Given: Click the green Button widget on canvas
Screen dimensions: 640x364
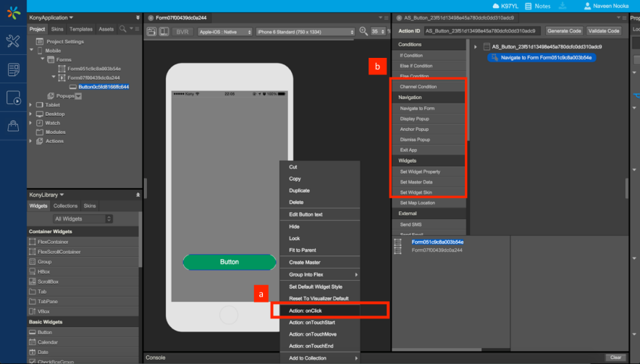Looking at the screenshot, I should 230,262.
